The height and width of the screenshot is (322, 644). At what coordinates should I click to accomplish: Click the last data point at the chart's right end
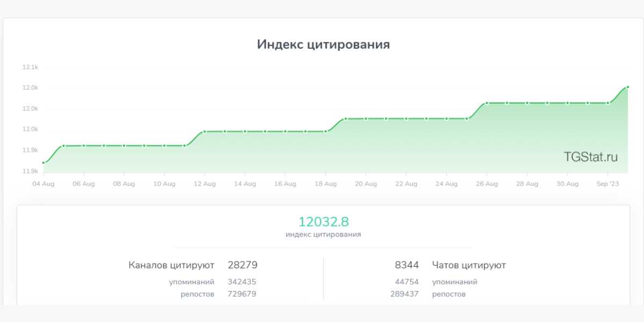[627, 87]
